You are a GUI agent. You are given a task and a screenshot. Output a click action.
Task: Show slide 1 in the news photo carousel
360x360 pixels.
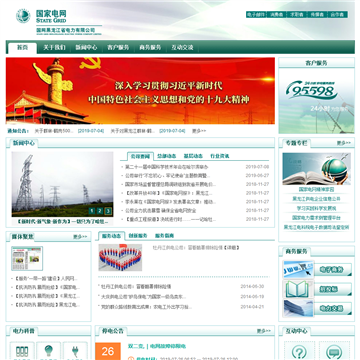(x=92, y=211)
